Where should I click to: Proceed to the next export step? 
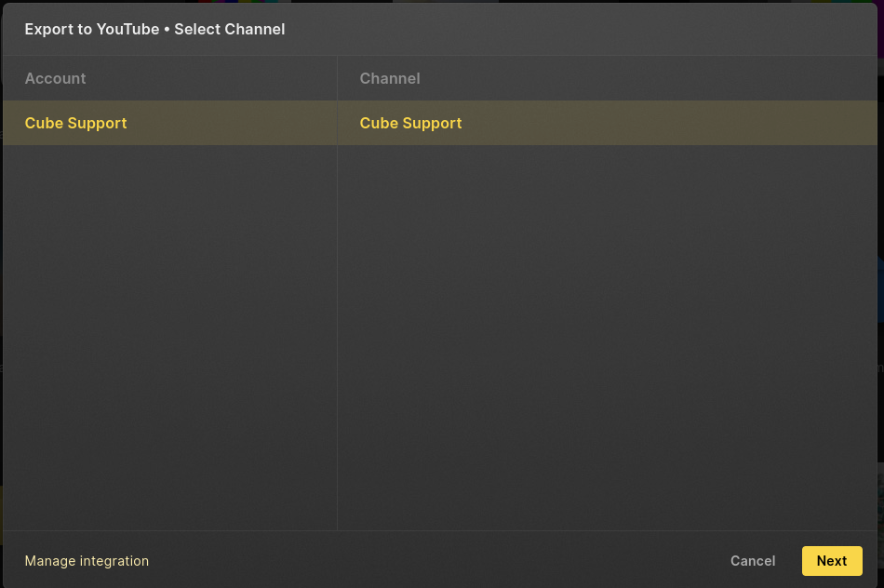coord(832,561)
